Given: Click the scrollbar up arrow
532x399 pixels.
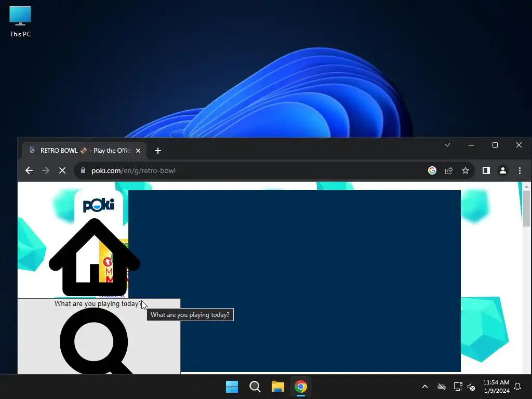Looking at the screenshot, I should click(526, 187).
